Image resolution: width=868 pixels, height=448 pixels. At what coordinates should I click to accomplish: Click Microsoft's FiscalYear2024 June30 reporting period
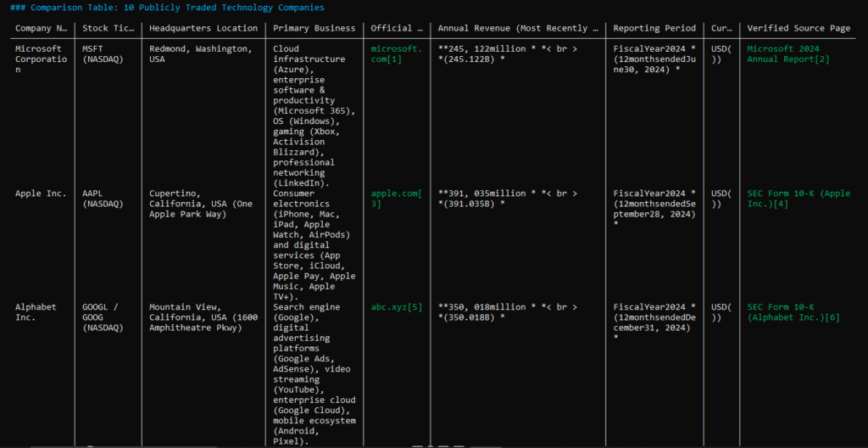(x=654, y=59)
